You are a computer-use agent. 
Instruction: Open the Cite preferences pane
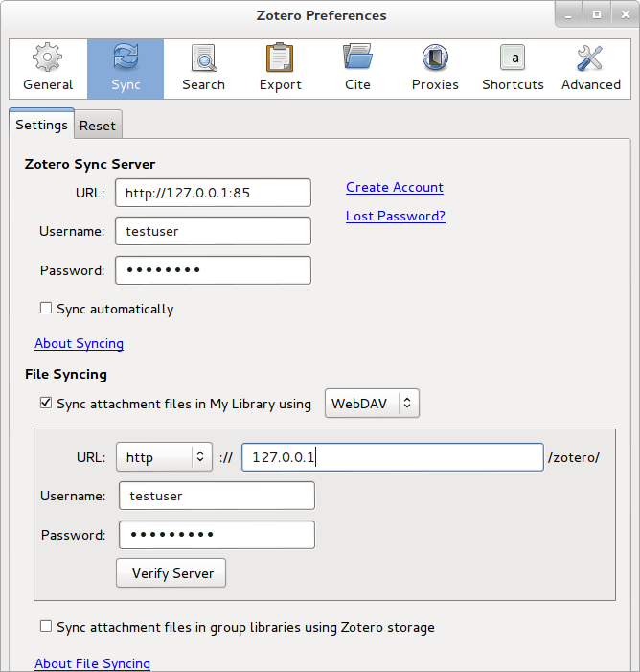tap(357, 69)
